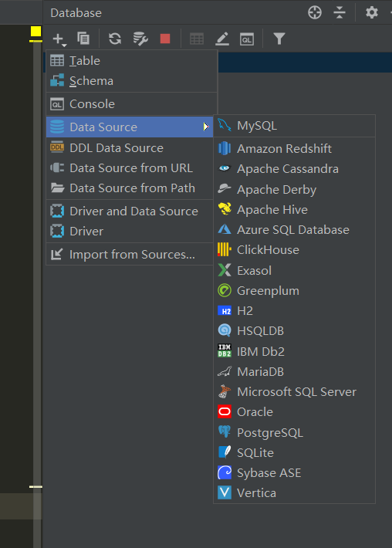Click the yellow warning marker square
392x548 pixels.
[x=35, y=32]
